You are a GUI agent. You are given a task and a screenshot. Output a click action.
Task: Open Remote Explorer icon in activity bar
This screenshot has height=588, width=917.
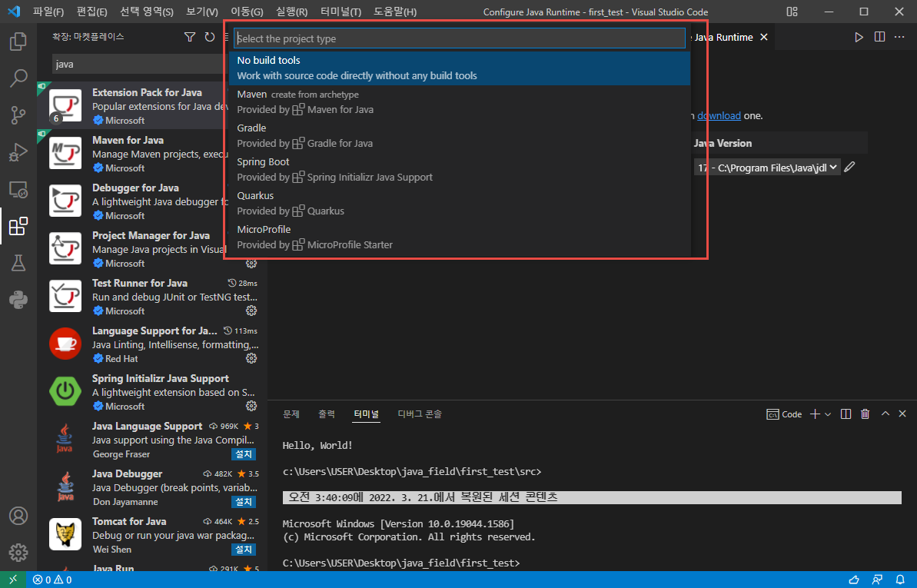[18, 190]
